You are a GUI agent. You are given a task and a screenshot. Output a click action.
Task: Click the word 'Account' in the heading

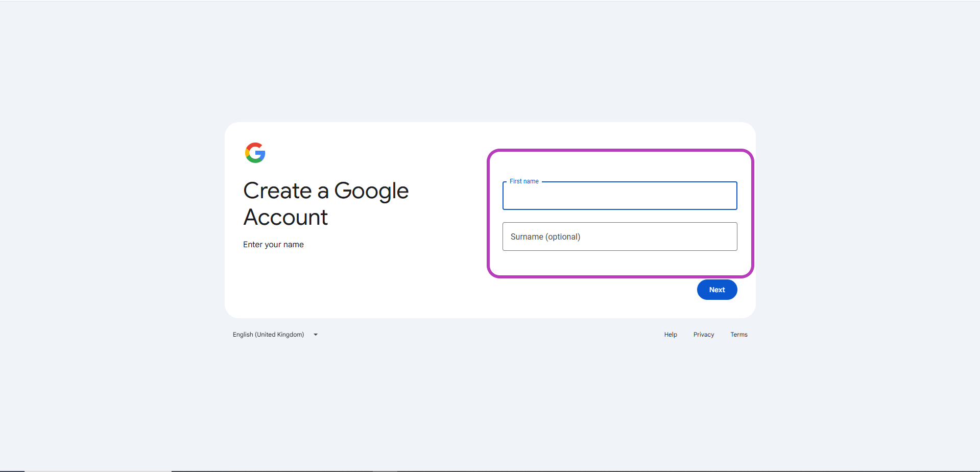point(285,218)
